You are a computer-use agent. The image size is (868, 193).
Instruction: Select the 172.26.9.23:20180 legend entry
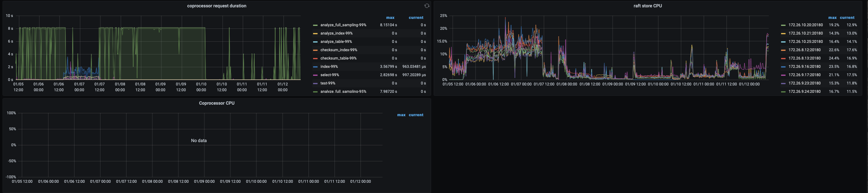[805, 83]
